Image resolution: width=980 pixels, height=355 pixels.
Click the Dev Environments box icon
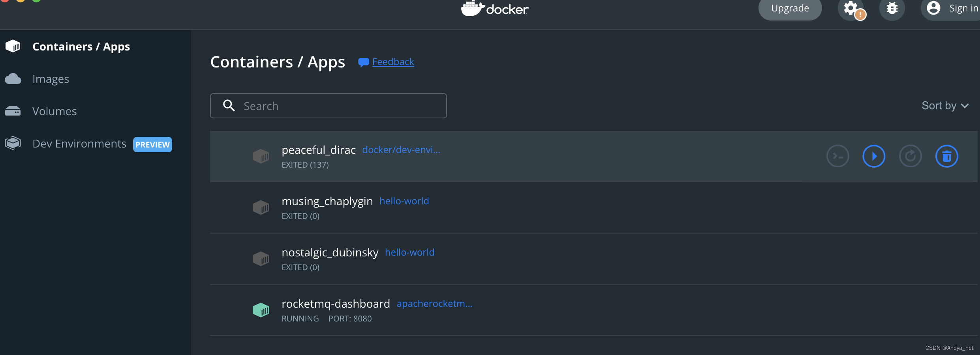pos(13,143)
